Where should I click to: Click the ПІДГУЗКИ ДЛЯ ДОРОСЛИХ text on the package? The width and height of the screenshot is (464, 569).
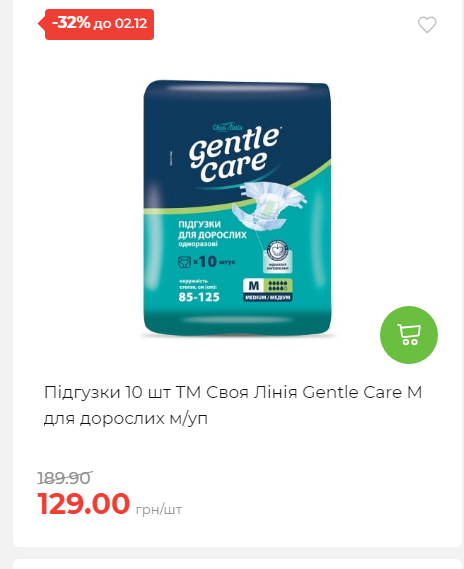pos(212,230)
